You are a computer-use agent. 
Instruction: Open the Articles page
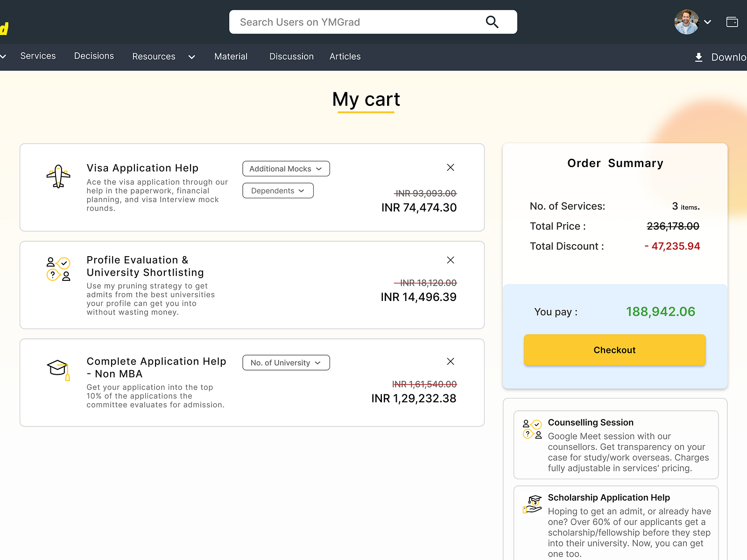[x=345, y=56]
